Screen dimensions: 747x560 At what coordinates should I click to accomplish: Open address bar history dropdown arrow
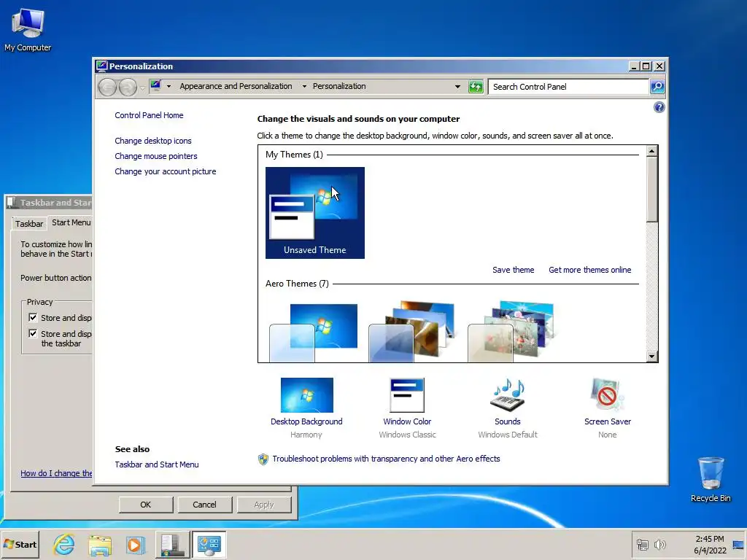[457, 87]
